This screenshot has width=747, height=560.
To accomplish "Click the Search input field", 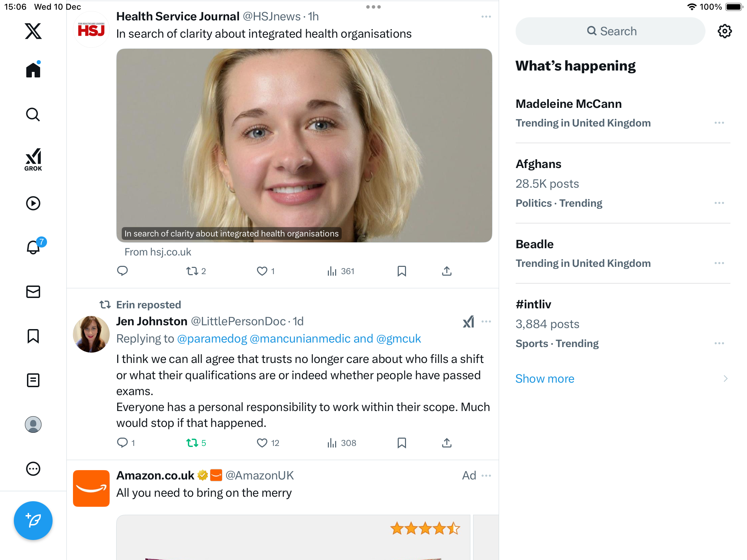I will 610,31.
